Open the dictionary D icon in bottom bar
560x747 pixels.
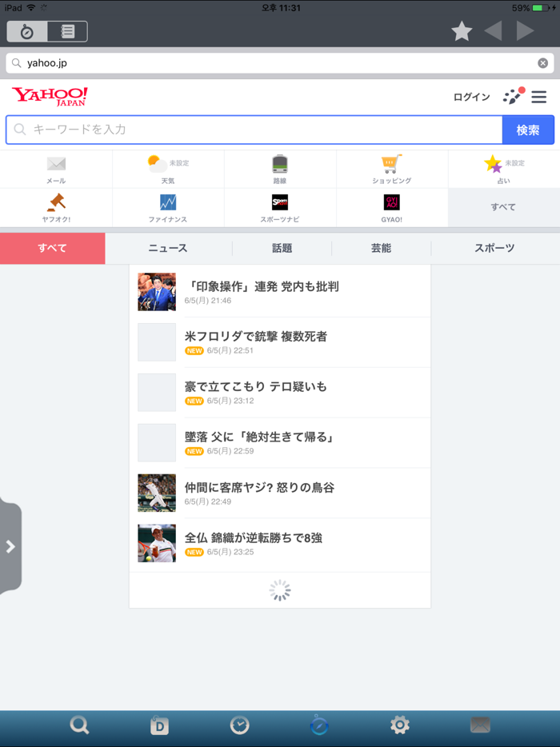159,725
